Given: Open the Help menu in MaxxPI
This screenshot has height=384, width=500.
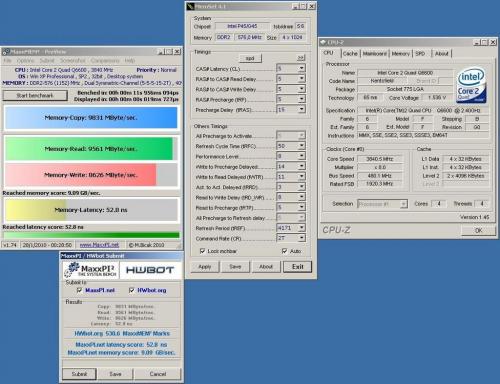Looking at the screenshot, I should (130, 60).
